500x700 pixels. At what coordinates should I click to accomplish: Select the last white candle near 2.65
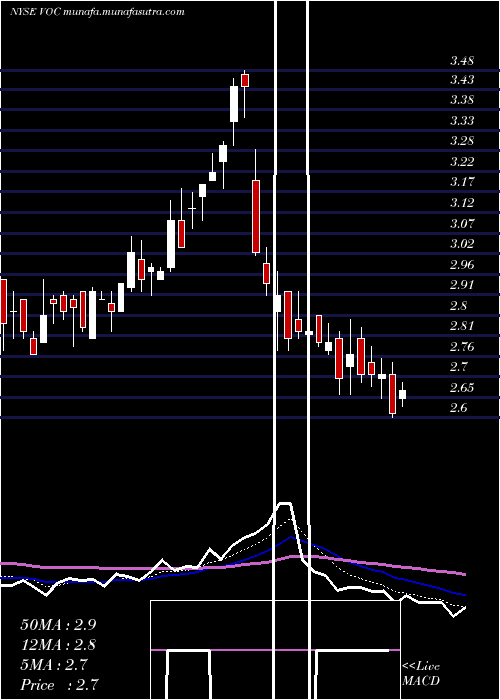point(402,395)
